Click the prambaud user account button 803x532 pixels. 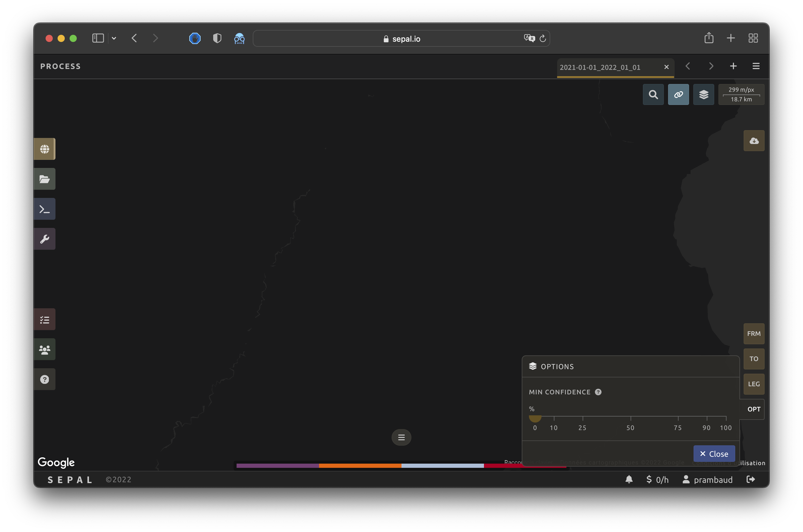point(708,480)
